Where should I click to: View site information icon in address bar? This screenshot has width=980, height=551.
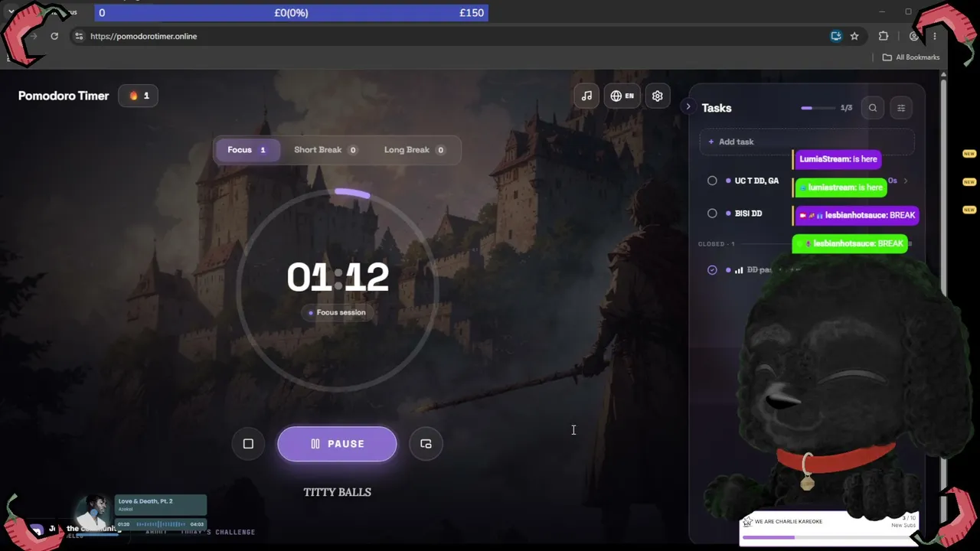click(x=78, y=36)
